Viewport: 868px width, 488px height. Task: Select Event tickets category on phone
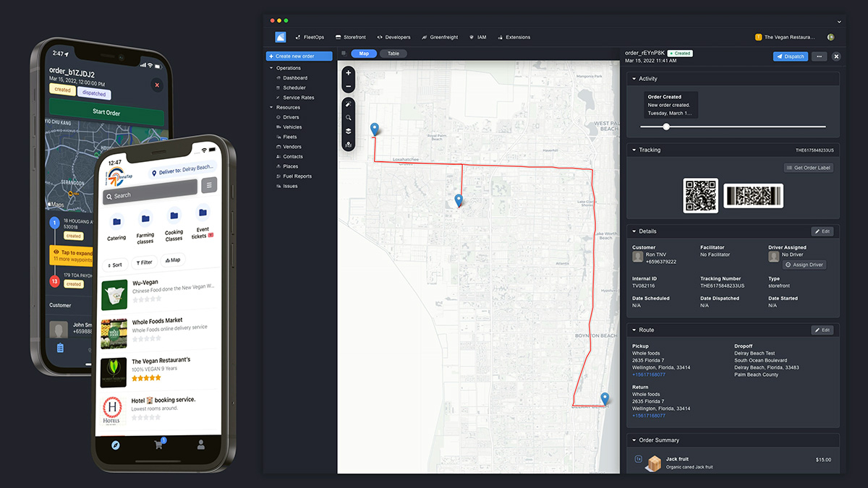(x=203, y=221)
